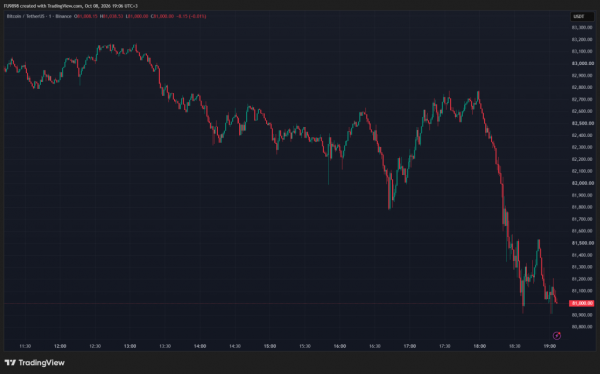
Task: Click the 15:00 time axis label
Action: point(270,346)
